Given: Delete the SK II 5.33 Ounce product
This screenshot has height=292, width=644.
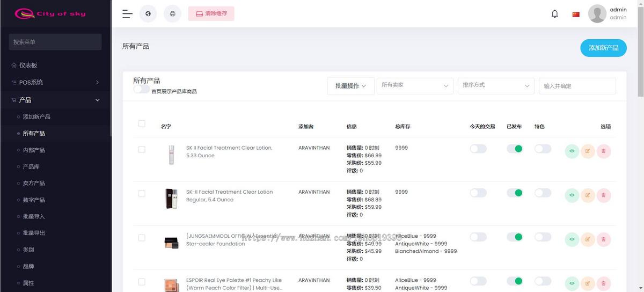Looking at the screenshot, I should [604, 151].
